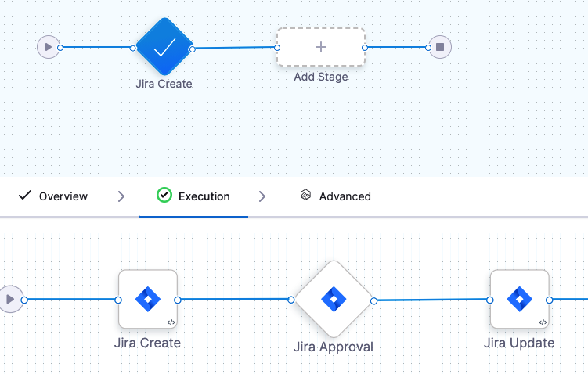Select the Jira Create step icon
588x374 pixels.
pyautogui.click(x=147, y=300)
